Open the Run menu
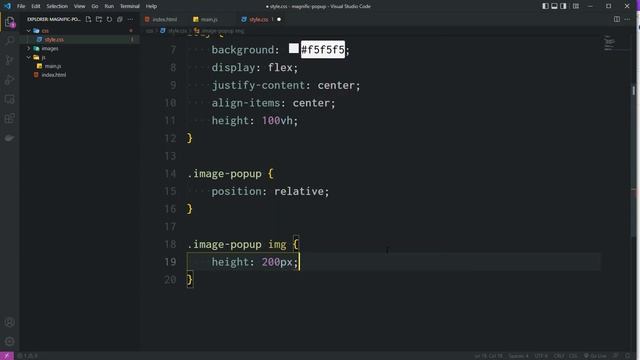 [x=109, y=6]
